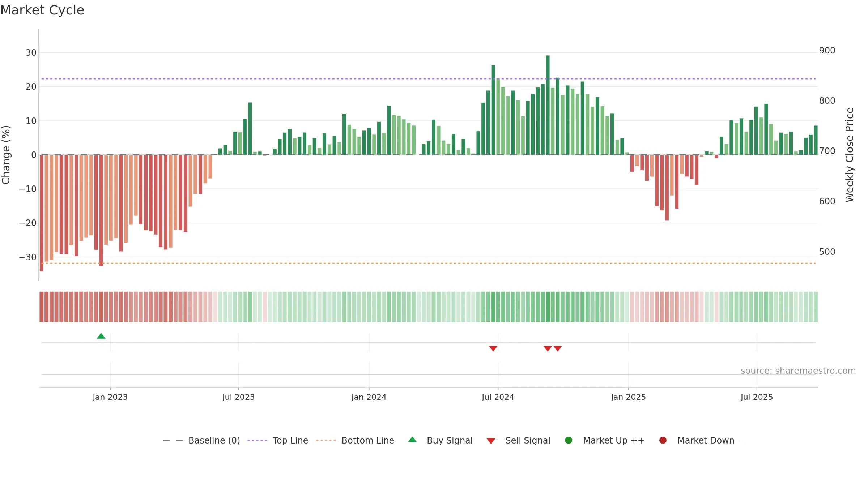
Task: Click the 900 tick on the price axis
Action: [x=827, y=51]
